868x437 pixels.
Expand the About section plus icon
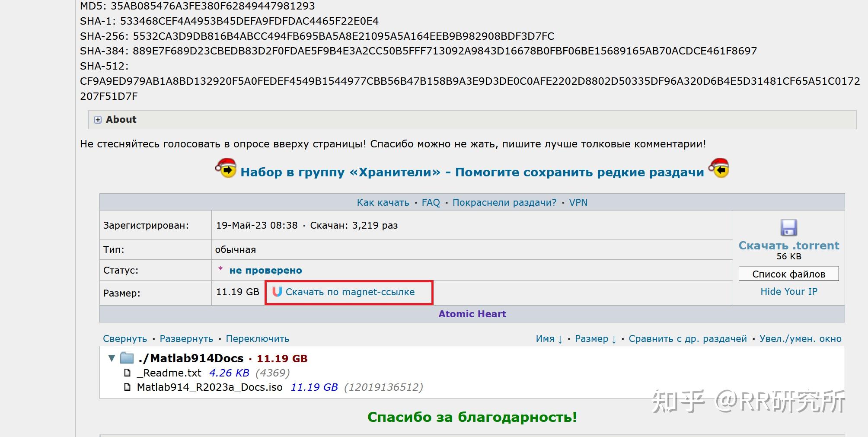tap(98, 120)
